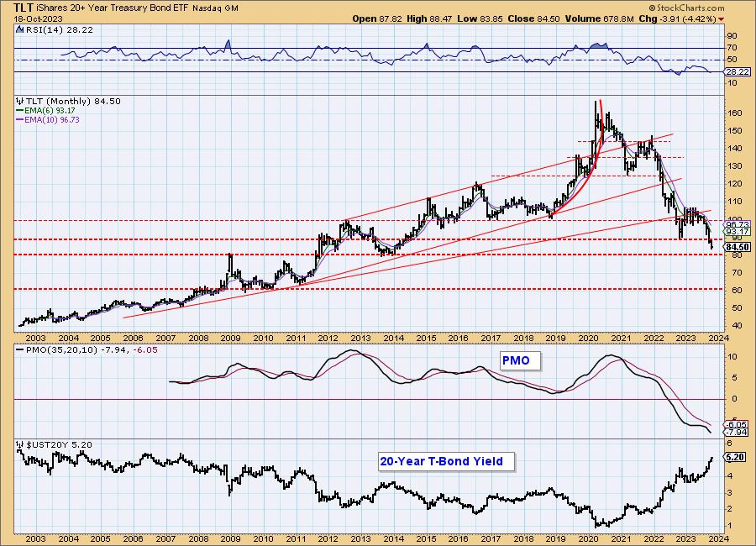Click the $UST20Y 5.20 legend label
This screenshot has width=756, height=546.
(x=60, y=444)
